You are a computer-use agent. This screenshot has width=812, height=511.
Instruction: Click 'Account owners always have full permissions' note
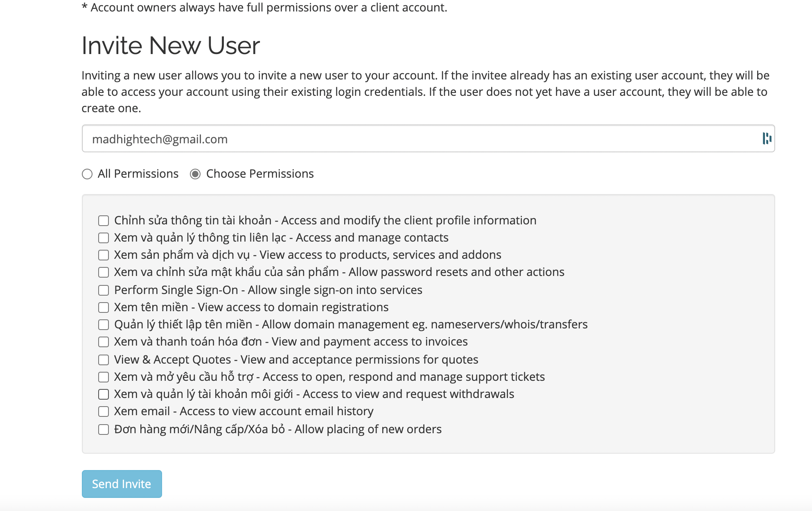pyautogui.click(x=264, y=7)
